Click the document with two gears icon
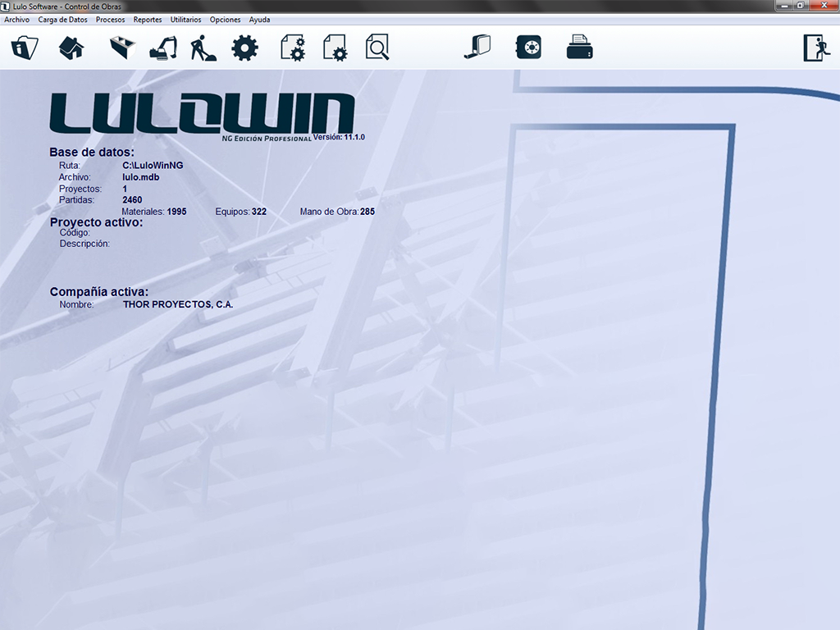The image size is (840, 630). coord(293,48)
